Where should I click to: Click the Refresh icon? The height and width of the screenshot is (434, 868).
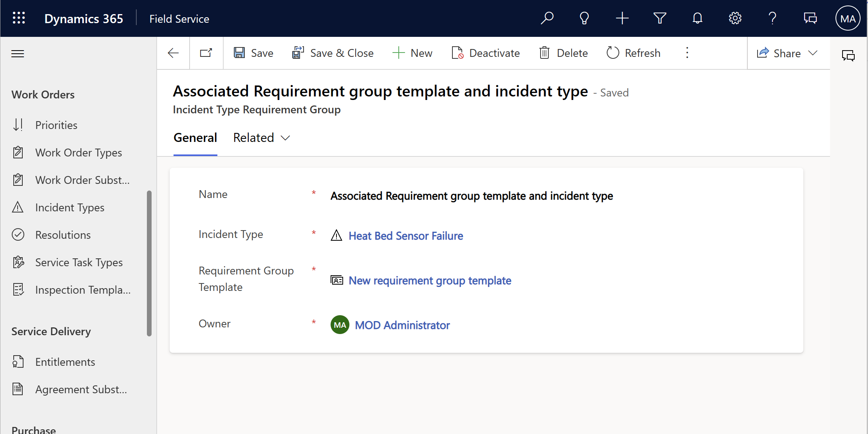(x=613, y=53)
